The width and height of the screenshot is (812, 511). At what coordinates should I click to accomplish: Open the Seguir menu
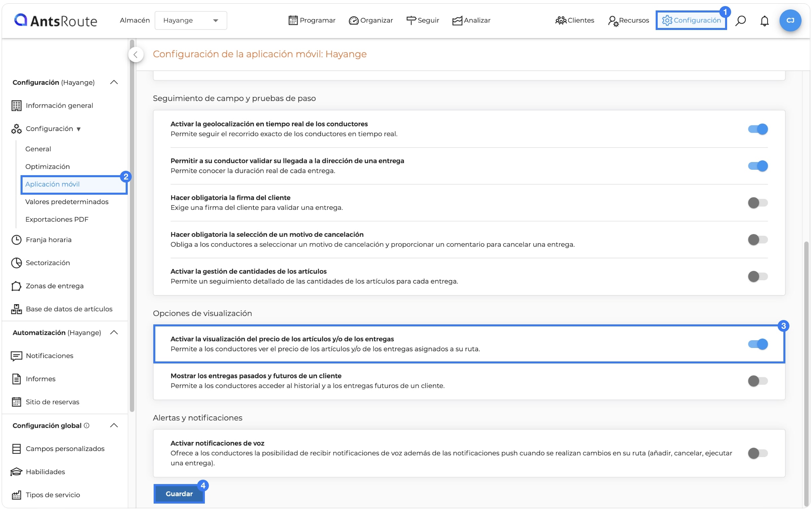(423, 21)
